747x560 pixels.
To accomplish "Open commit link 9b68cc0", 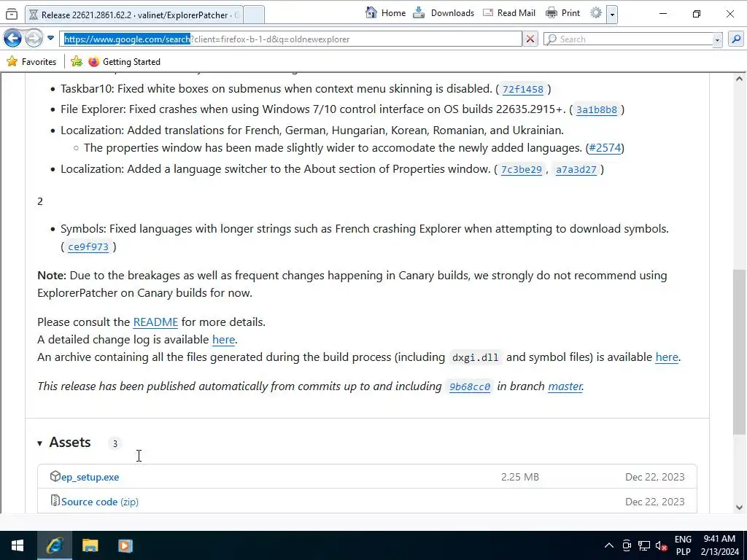I will (x=470, y=386).
